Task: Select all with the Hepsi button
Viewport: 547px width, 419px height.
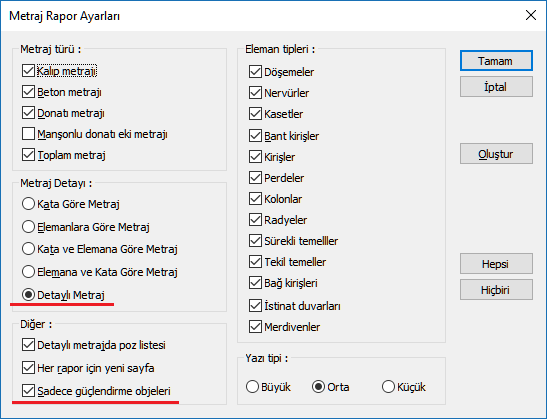Action: [x=496, y=263]
